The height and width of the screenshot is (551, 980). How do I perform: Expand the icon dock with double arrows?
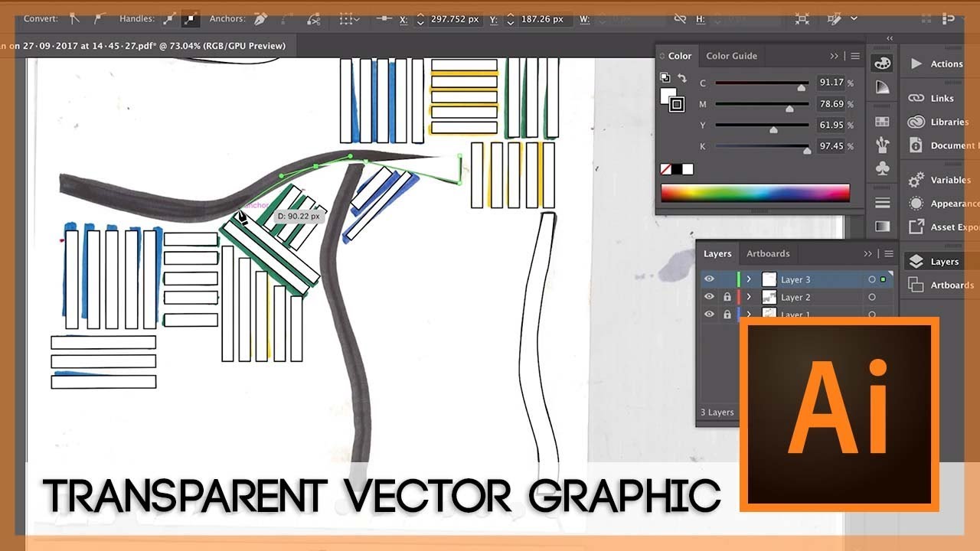point(890,38)
